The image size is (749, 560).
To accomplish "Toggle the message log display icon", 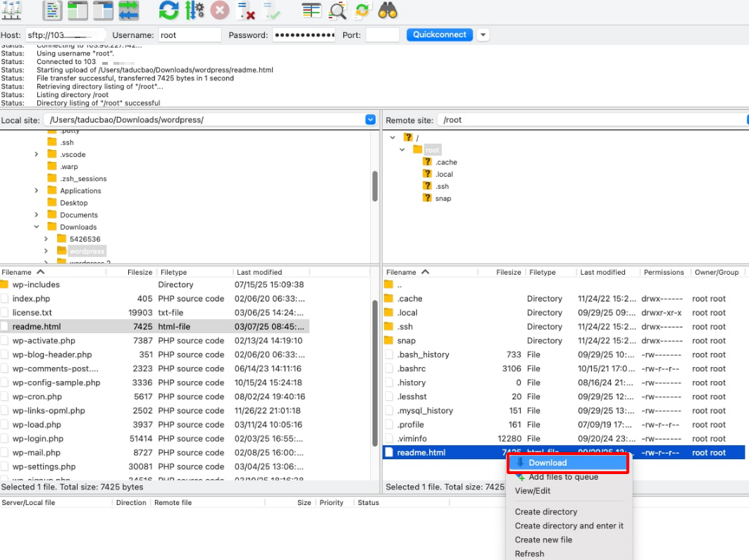I will tap(52, 11).
